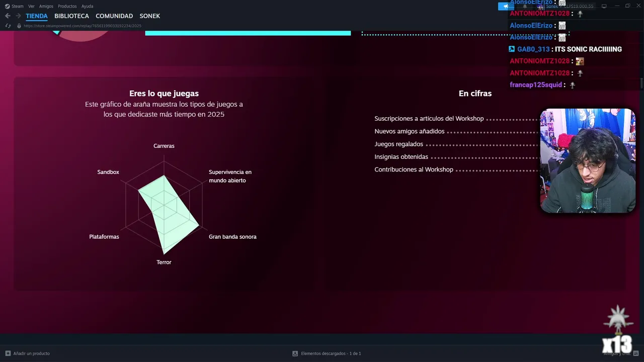Screen dimensions: 644x362
Task: Open Elementos descargados - 1 de 1
Action: click(331, 353)
